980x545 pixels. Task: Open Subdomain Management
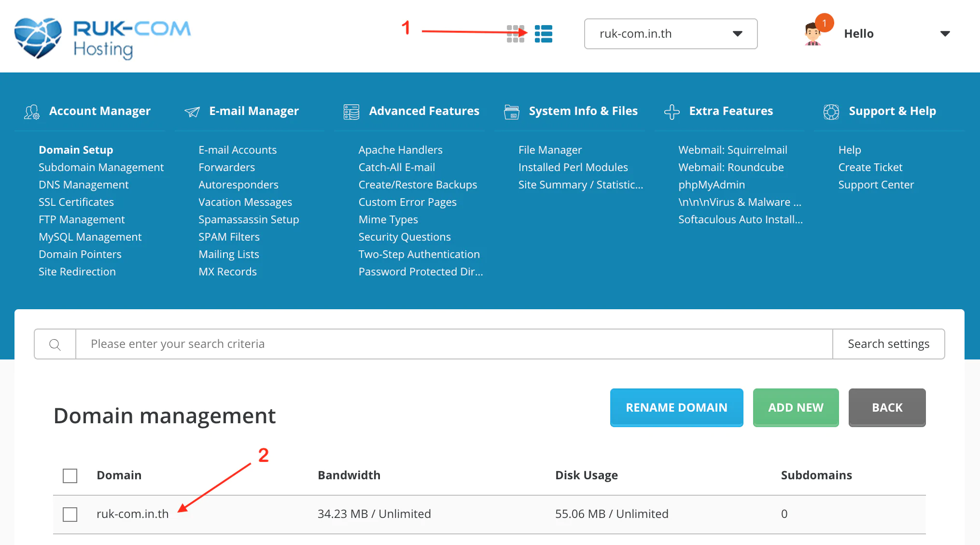click(101, 167)
